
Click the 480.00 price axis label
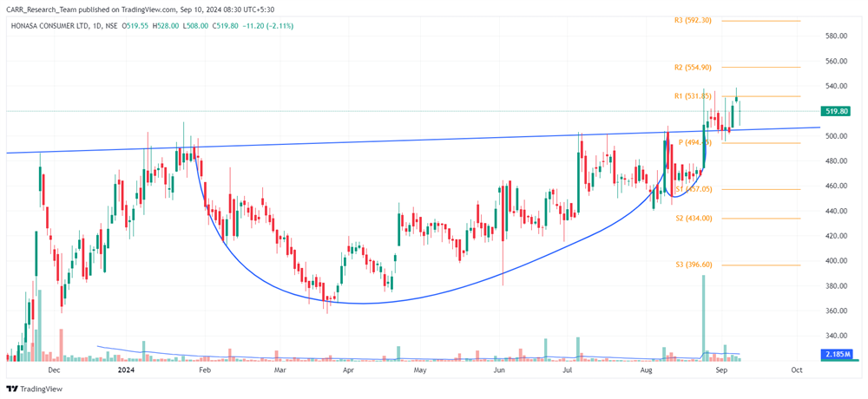tap(838, 161)
